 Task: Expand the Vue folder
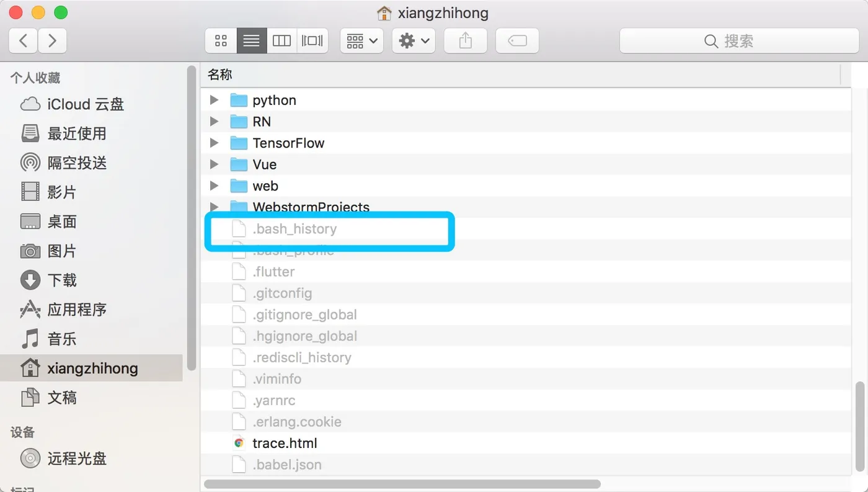coord(215,164)
